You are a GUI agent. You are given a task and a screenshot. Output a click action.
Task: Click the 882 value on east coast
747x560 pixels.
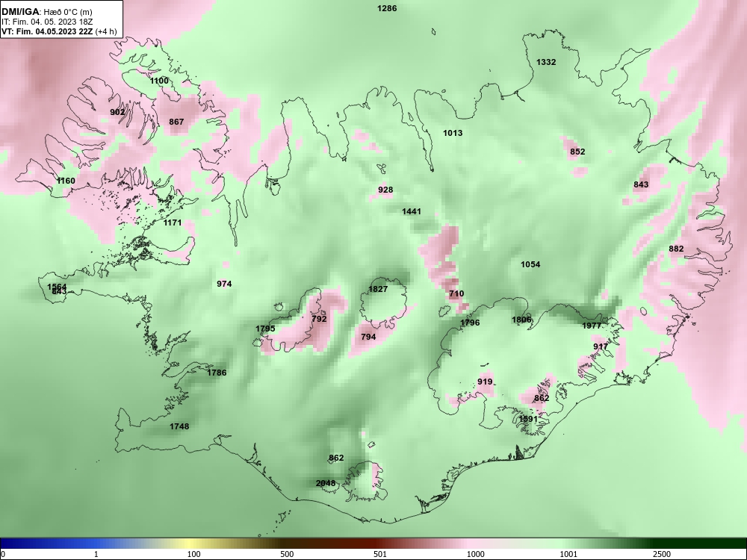point(676,249)
